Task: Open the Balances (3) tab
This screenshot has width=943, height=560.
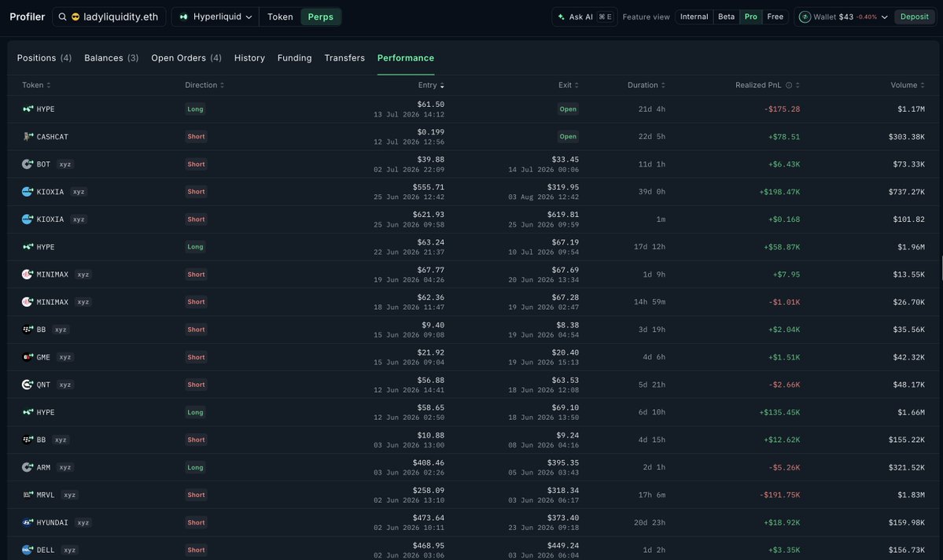Action: 111,57
